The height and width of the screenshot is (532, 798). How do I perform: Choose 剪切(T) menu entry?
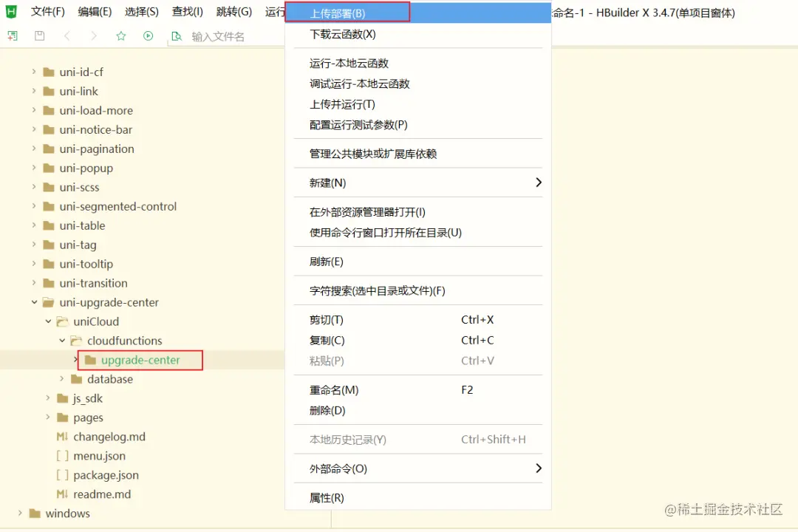click(x=418, y=320)
